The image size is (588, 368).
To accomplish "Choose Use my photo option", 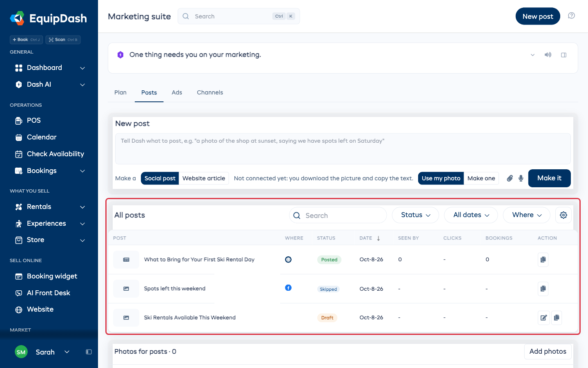I will [x=441, y=178].
